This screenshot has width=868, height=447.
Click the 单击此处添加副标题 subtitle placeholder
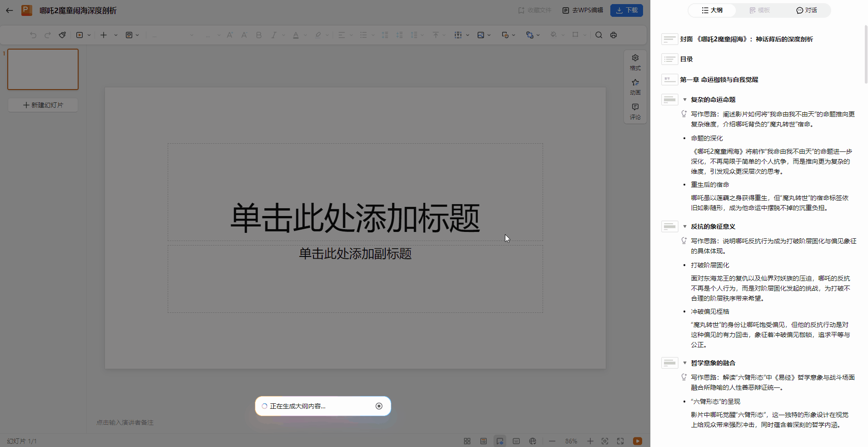355,254
